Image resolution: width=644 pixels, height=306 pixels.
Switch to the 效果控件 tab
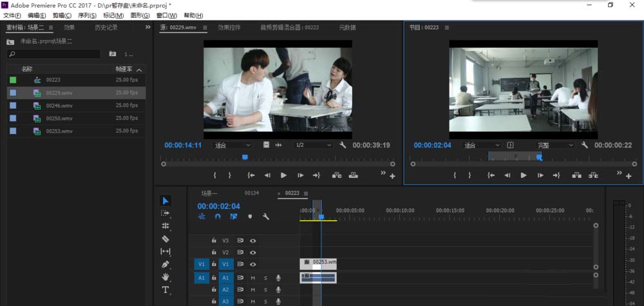pyautogui.click(x=229, y=28)
